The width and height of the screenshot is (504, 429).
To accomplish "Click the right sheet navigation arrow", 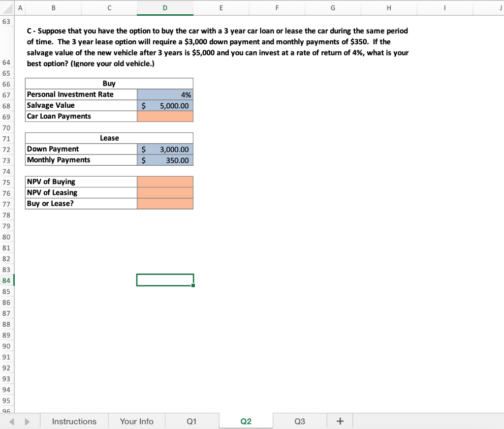I will tap(28, 421).
